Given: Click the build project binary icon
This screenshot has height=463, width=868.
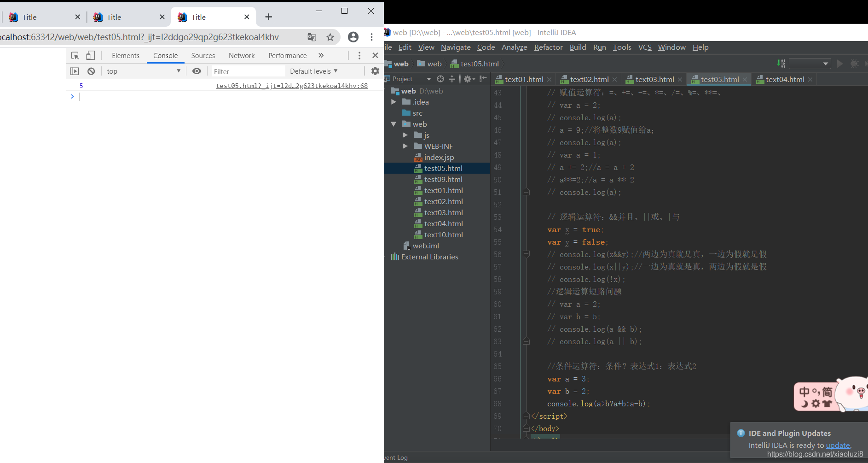Looking at the screenshot, I should click(x=781, y=63).
